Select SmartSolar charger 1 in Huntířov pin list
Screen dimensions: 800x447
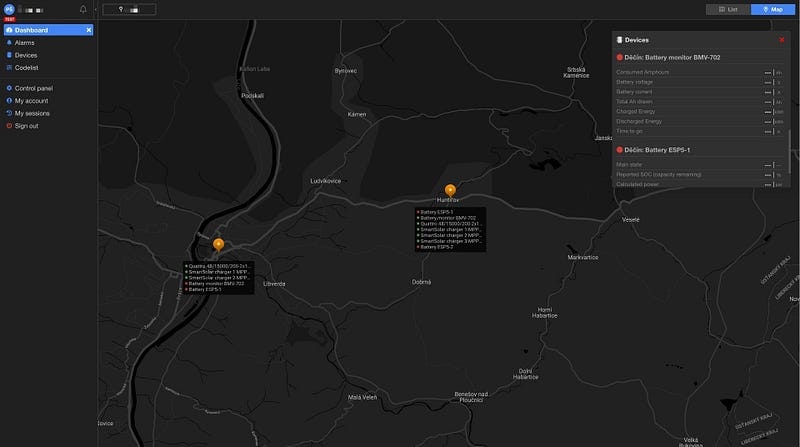point(449,230)
